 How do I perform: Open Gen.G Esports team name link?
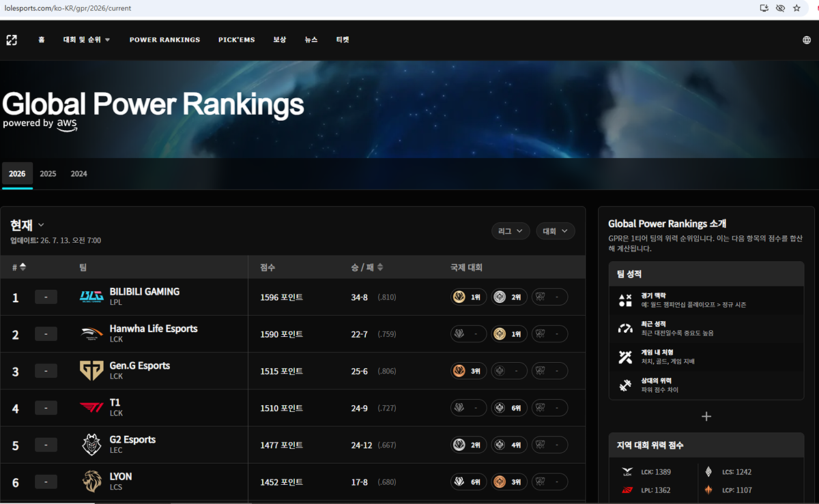click(140, 366)
